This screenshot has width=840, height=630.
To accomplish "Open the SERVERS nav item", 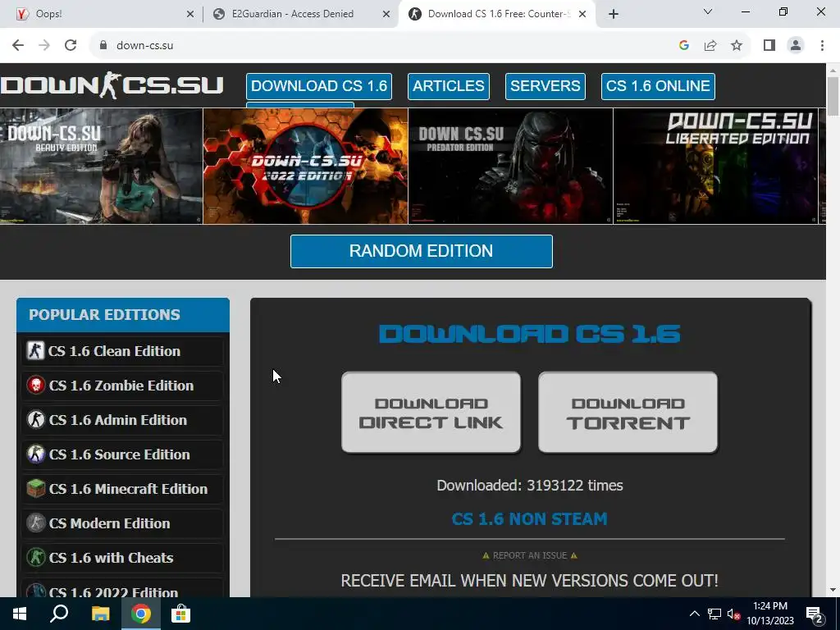I will tap(546, 86).
